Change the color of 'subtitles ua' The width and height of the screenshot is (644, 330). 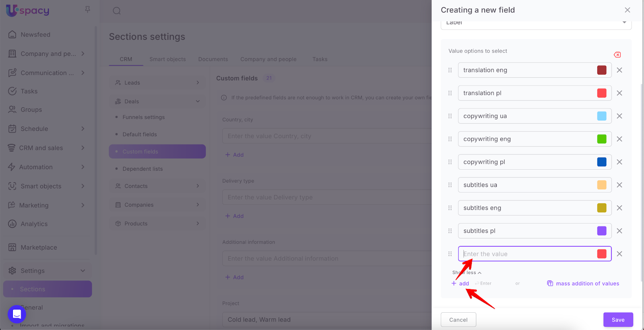pyautogui.click(x=601, y=185)
